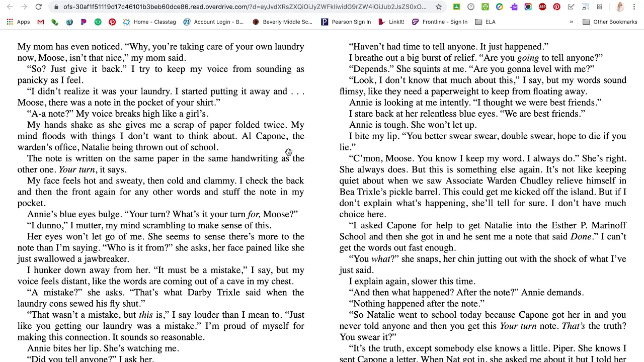Click the words "A-a note?" on left page
This screenshot has width=644, height=362.
[x=51, y=114]
